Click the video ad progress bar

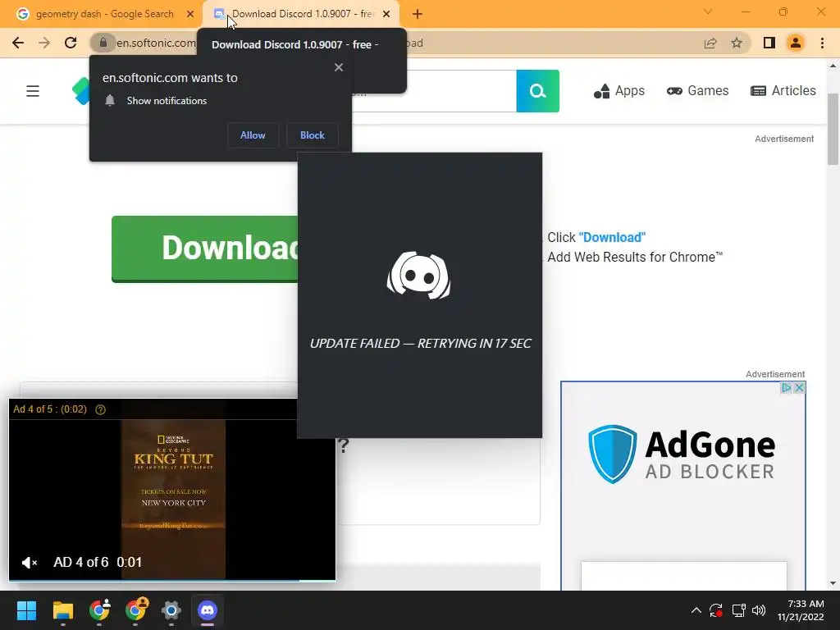click(x=172, y=580)
